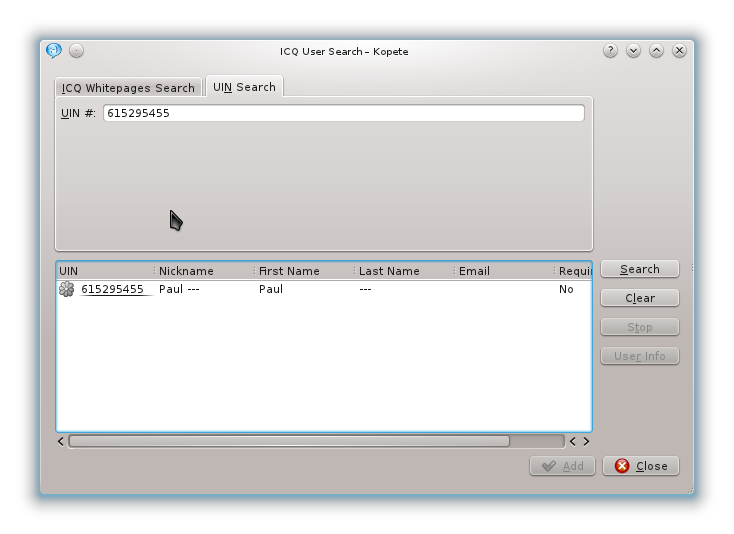
Task: Switch to the ICQ Whitepages Search tab
Action: 128,88
